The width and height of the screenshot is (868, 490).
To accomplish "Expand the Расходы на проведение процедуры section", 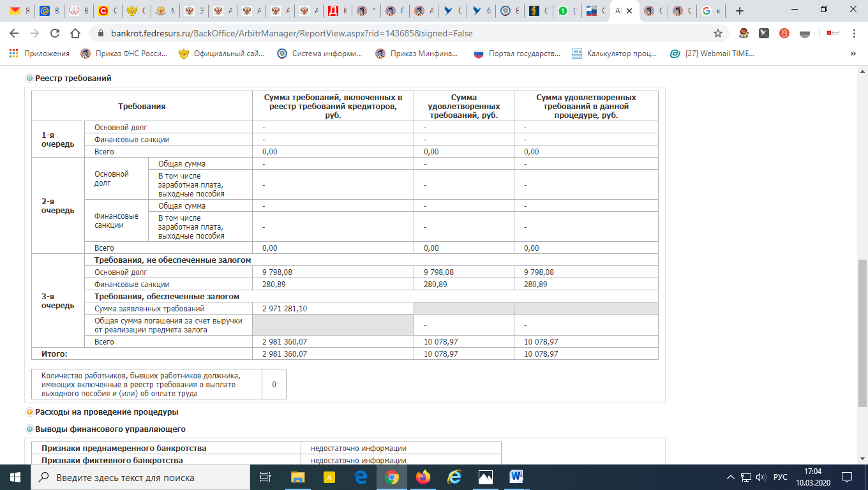I will tap(29, 412).
